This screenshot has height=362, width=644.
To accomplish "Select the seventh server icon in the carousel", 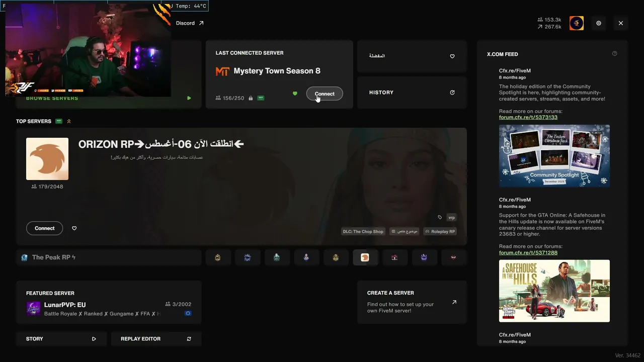I will (394, 257).
